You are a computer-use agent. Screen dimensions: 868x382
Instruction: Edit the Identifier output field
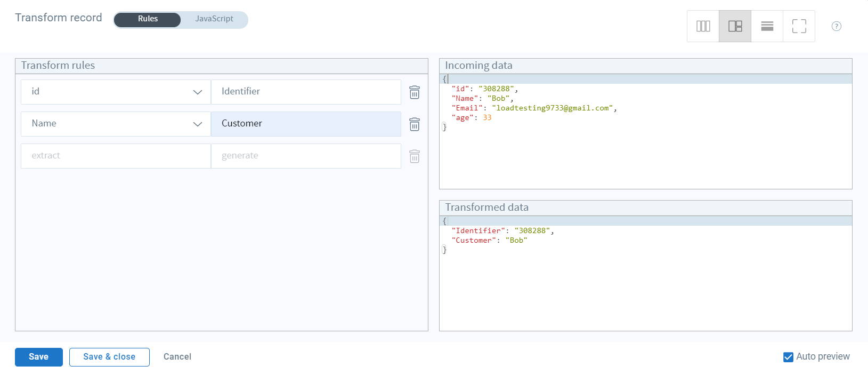(x=306, y=92)
